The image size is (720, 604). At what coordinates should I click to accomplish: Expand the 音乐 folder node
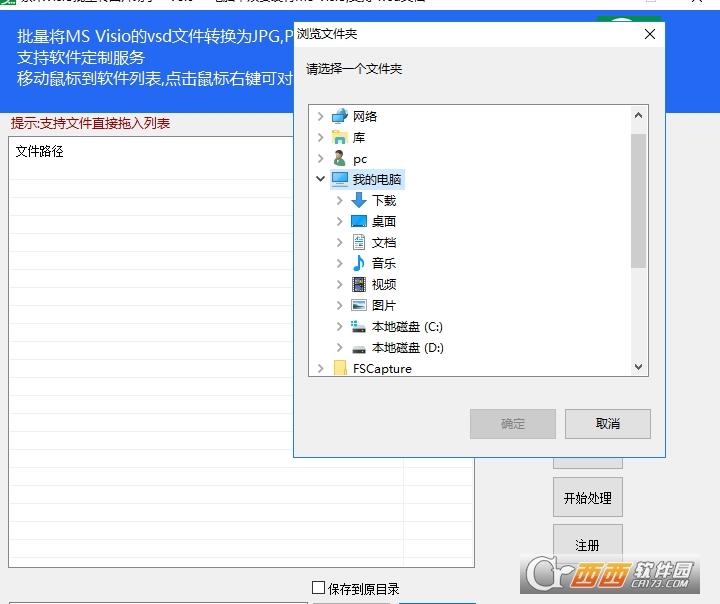pos(339,263)
